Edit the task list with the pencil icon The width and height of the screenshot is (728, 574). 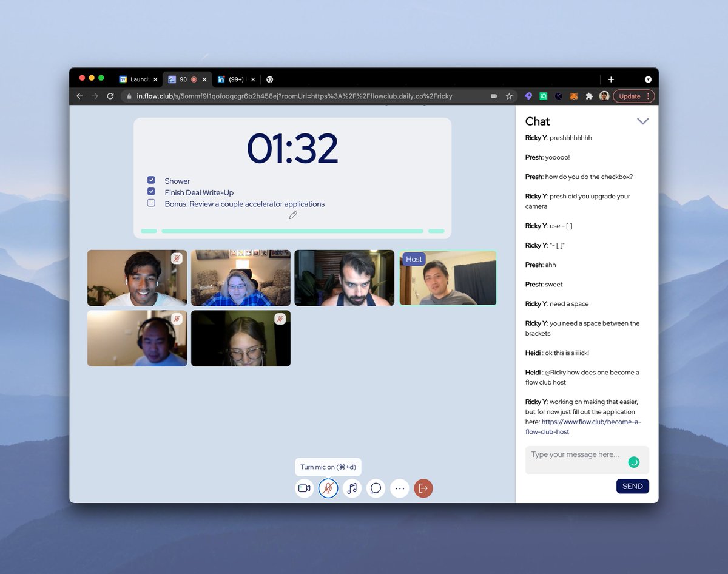pyautogui.click(x=293, y=215)
